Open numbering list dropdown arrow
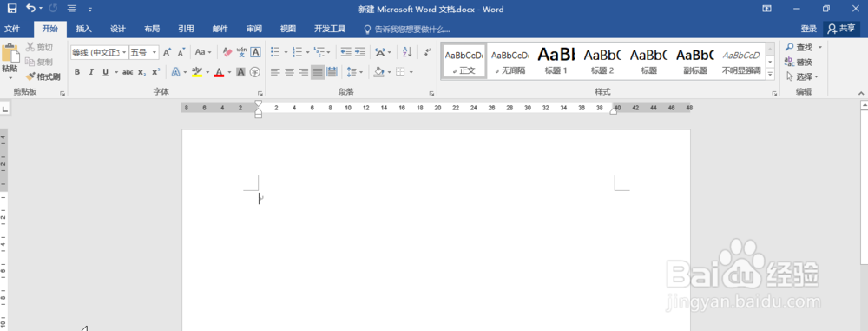Screen dimensions: 868x331 pyautogui.click(x=307, y=52)
